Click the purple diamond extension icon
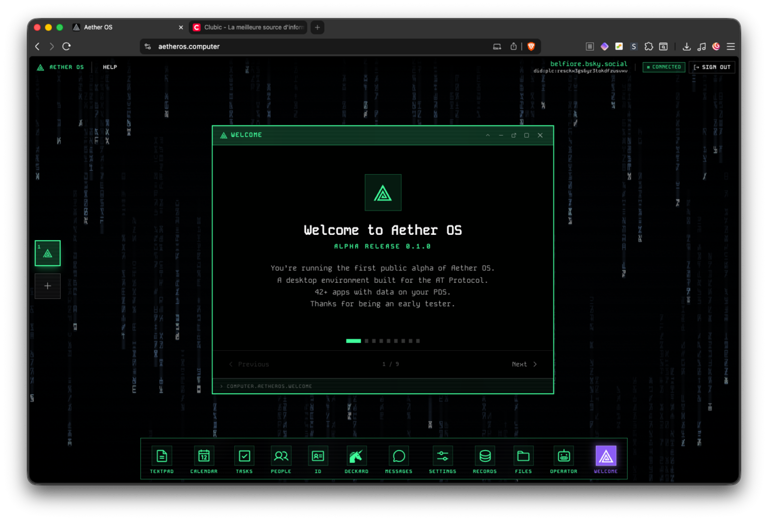Image resolution: width=768 pixels, height=521 pixels. pos(604,47)
